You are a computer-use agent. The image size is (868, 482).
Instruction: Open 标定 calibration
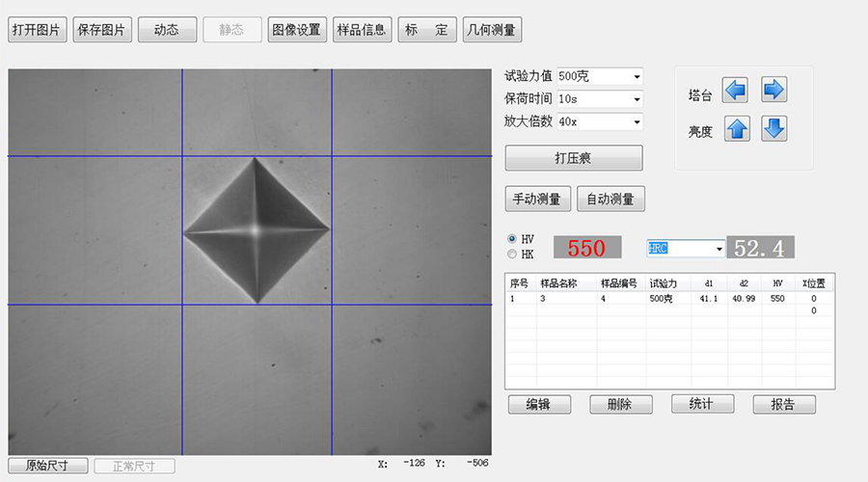427,29
